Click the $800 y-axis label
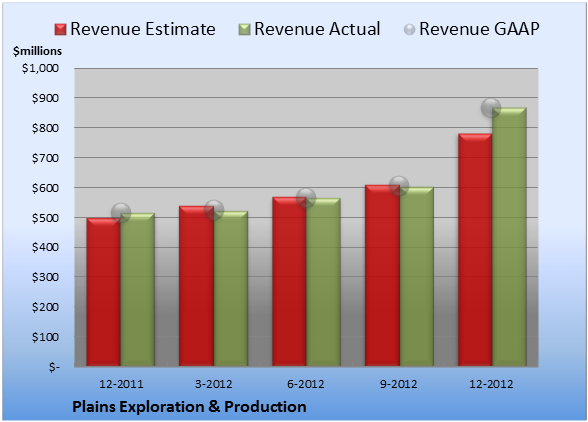Image resolution: width=588 pixels, height=422 pixels. coord(45,128)
